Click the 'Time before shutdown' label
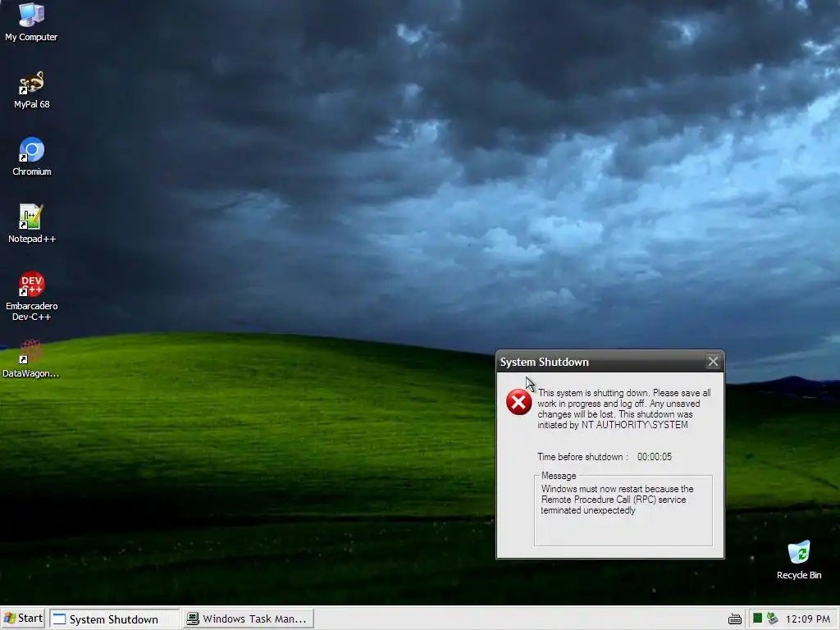This screenshot has height=630, width=840. (x=583, y=457)
